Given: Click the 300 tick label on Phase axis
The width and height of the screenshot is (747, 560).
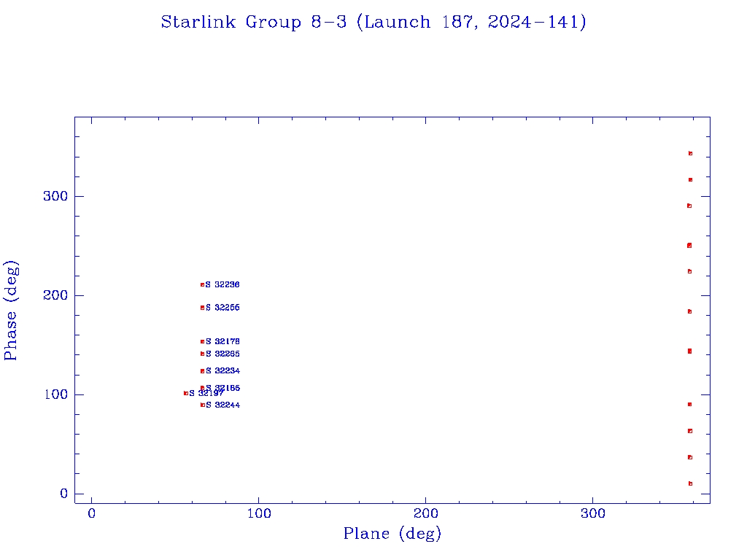Looking at the screenshot, I should click(55, 196).
